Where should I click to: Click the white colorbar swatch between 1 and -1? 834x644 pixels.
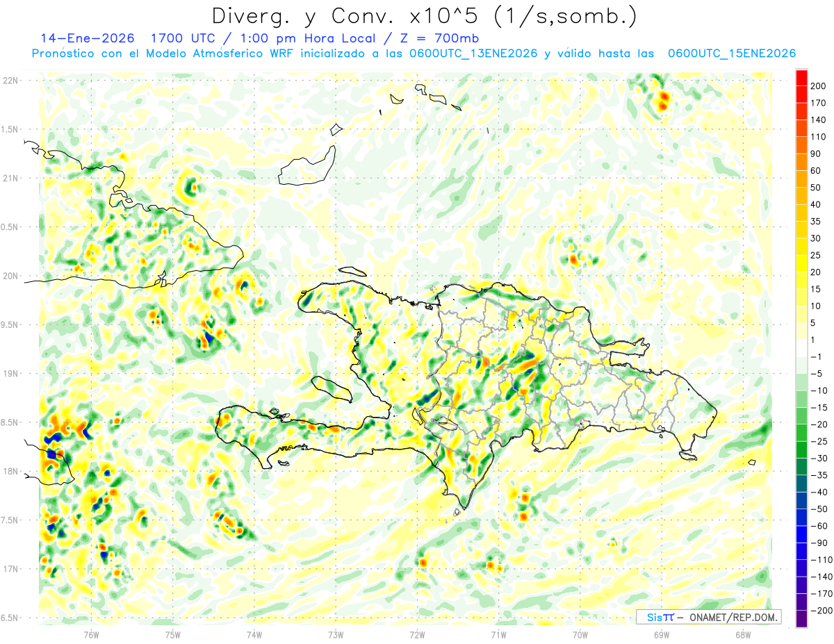coord(801,348)
